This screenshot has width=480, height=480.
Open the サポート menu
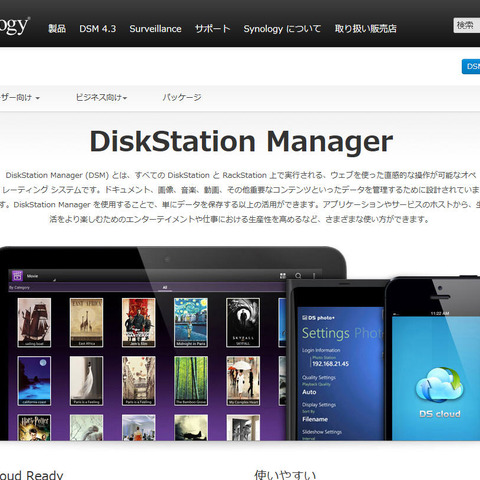213,29
